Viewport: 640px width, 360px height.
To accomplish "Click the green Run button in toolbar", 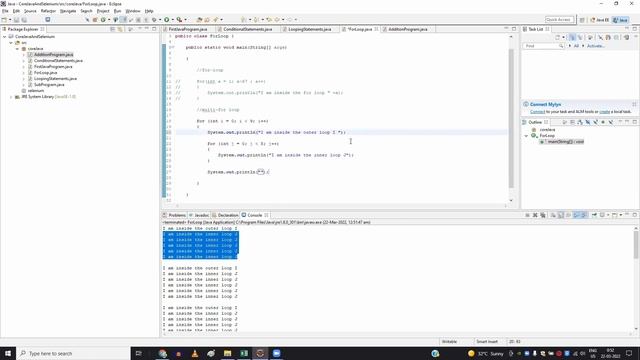I will (x=167, y=20).
